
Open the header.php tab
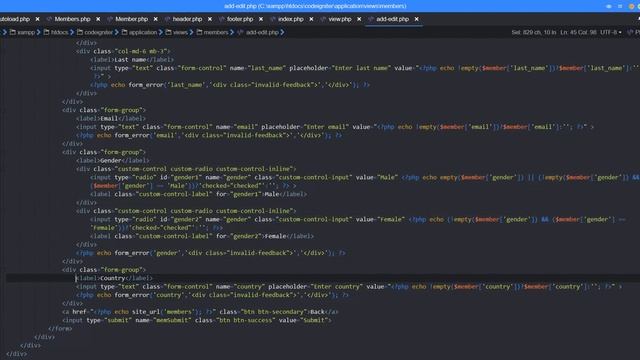[187, 19]
